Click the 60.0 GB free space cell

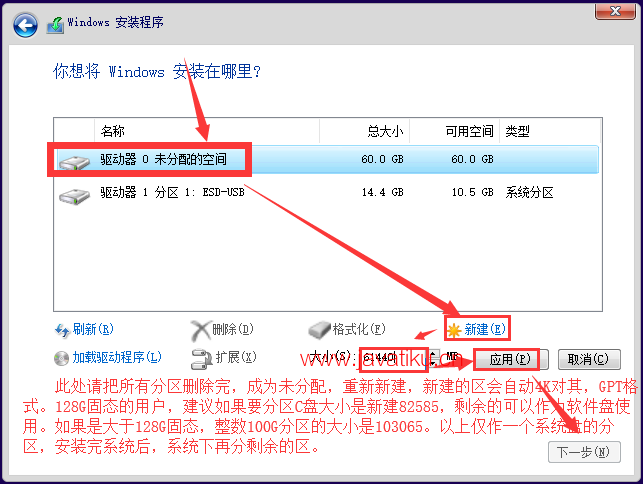click(472, 159)
